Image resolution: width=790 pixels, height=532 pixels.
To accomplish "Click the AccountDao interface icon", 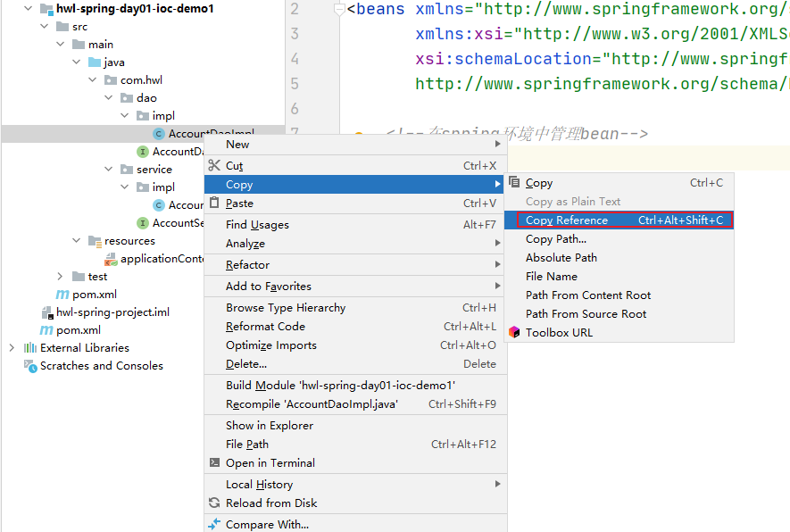I will pyautogui.click(x=143, y=151).
